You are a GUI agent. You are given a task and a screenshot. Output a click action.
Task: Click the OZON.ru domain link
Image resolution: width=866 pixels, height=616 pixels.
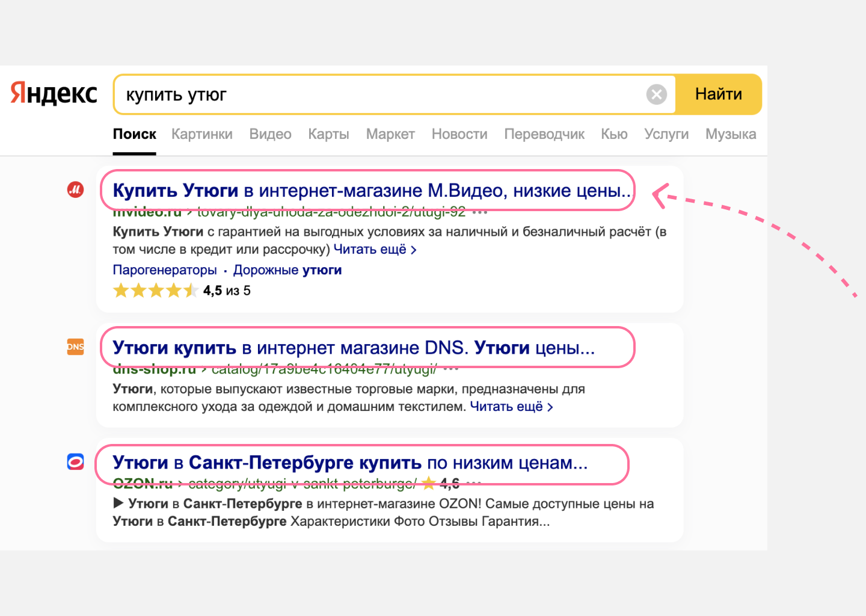click(x=143, y=483)
